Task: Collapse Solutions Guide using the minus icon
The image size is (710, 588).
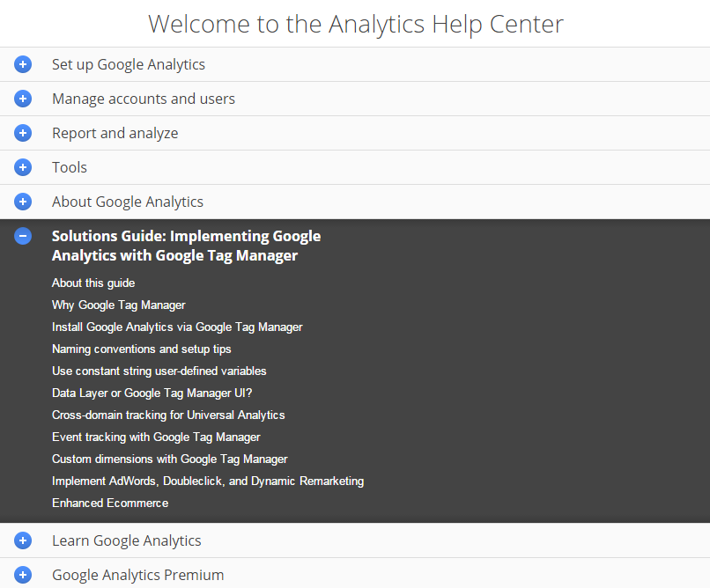Action: (x=23, y=236)
